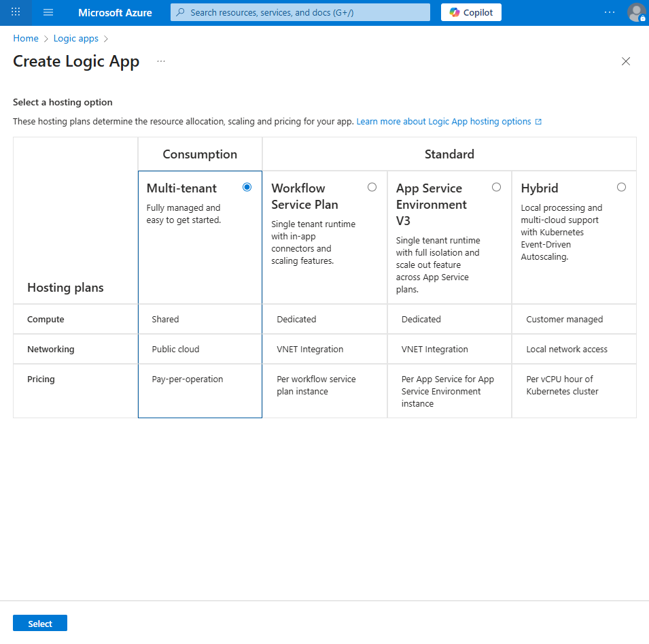Click the Standard column header
Image resolution: width=649 pixels, height=644 pixels.
point(449,154)
